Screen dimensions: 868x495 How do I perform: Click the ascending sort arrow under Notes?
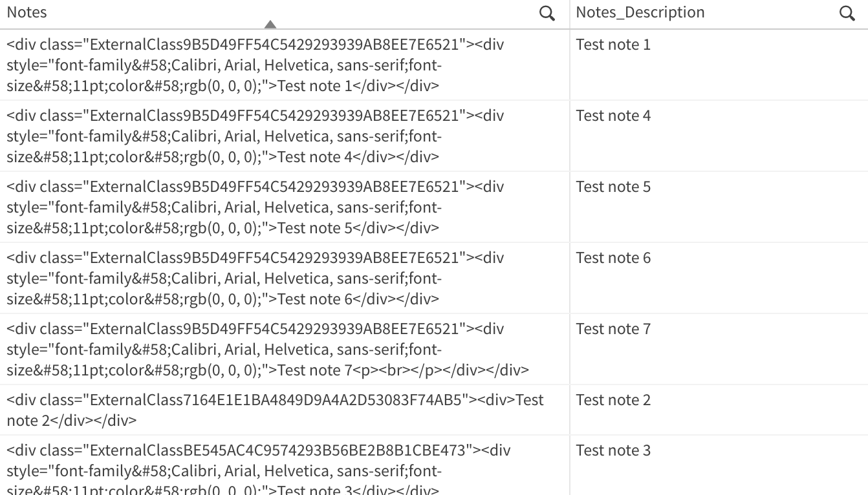pos(270,25)
